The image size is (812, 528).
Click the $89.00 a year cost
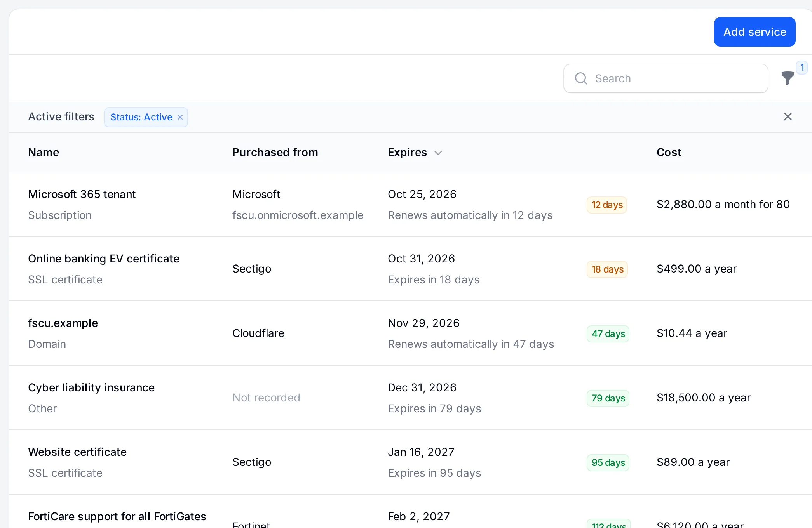click(693, 462)
